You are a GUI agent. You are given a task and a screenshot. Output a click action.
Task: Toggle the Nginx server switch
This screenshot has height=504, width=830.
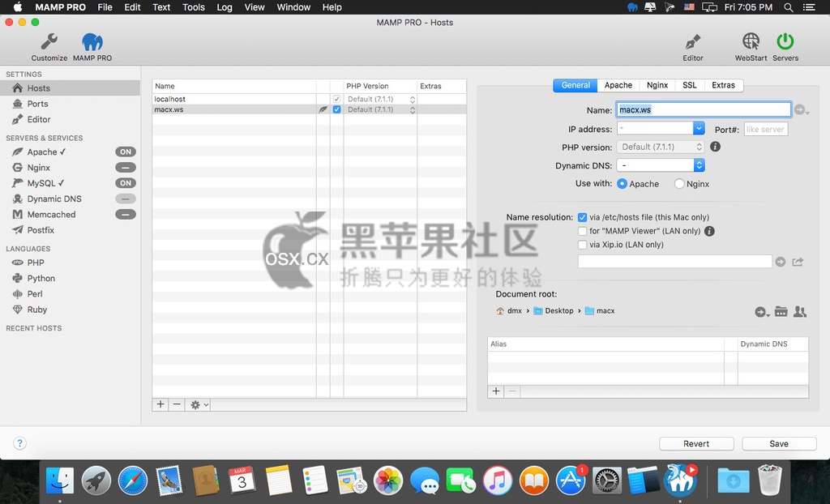coord(126,168)
